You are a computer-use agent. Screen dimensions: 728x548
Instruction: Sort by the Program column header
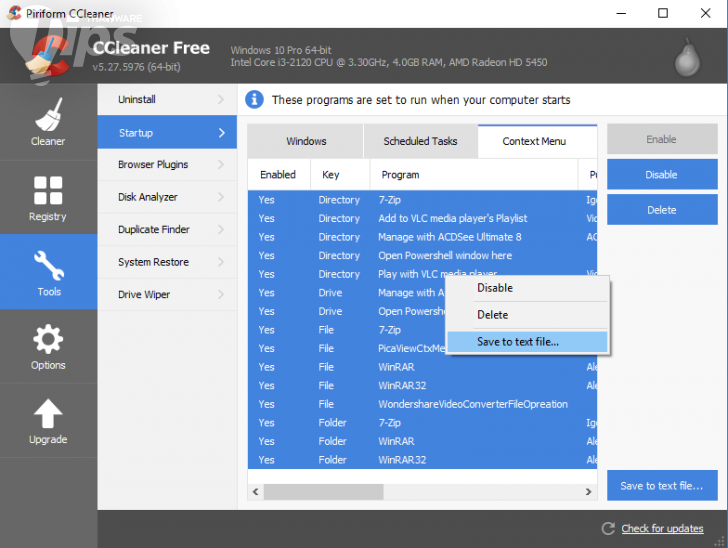pos(474,175)
